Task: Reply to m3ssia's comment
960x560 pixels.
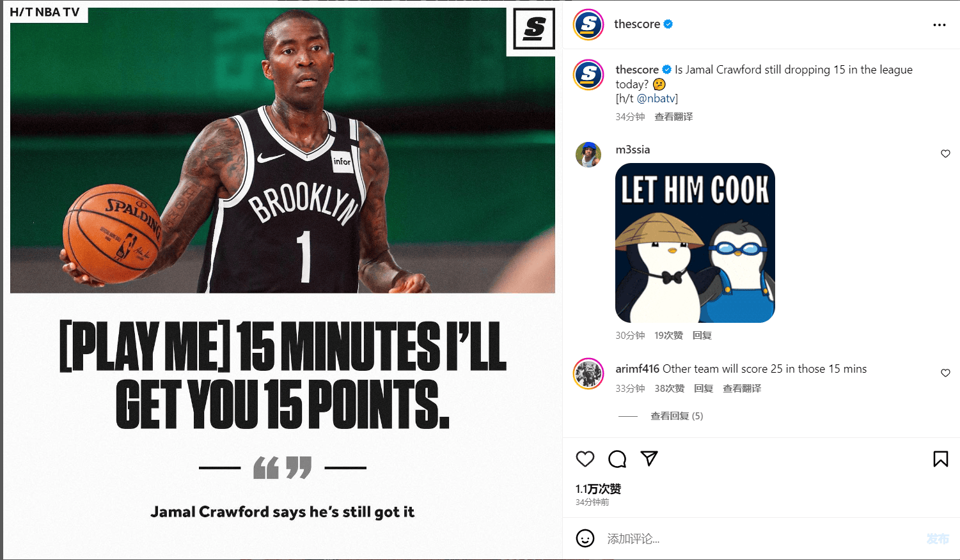Action: [x=702, y=336]
